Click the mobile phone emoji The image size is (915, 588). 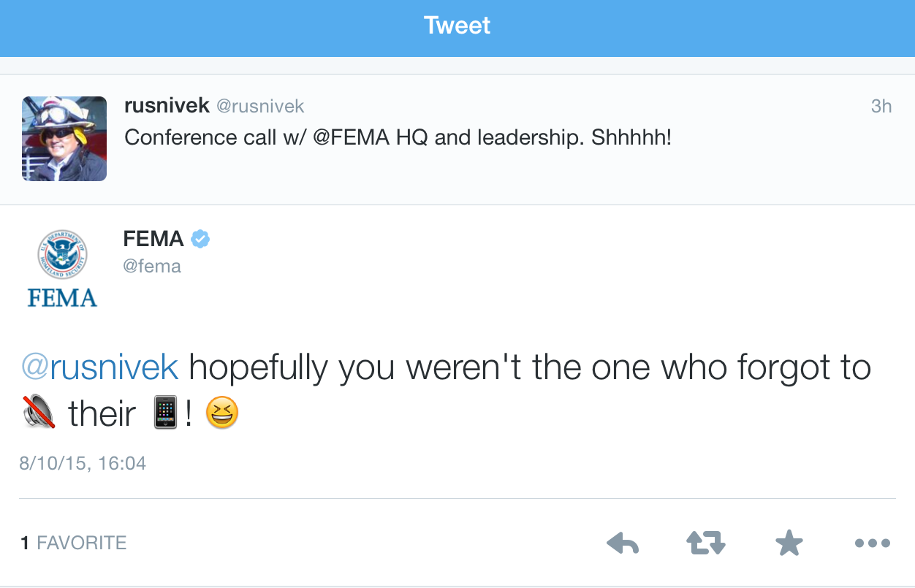click(167, 414)
